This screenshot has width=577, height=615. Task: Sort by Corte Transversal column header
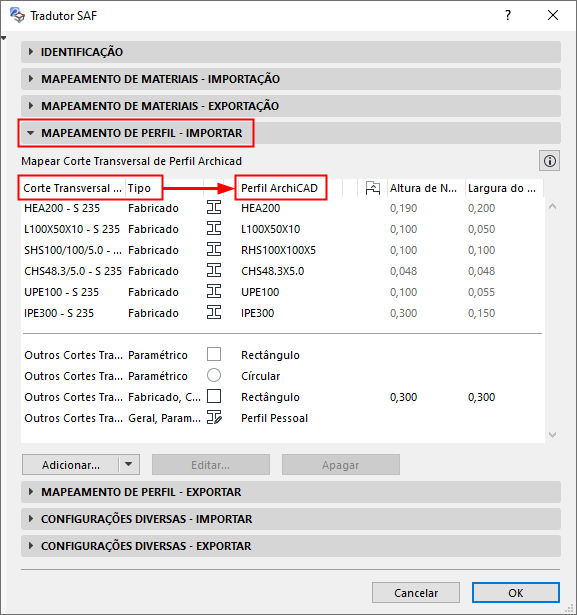[73, 188]
